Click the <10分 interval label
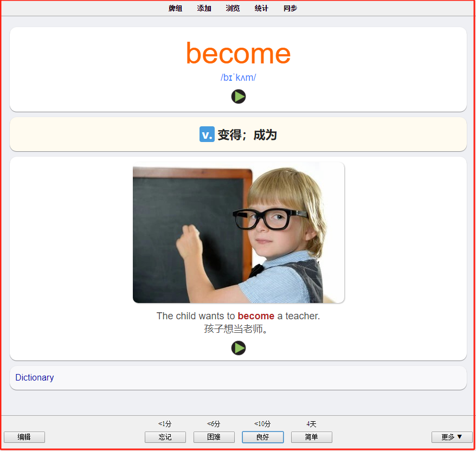The height and width of the screenshot is (451, 476). [x=262, y=424]
